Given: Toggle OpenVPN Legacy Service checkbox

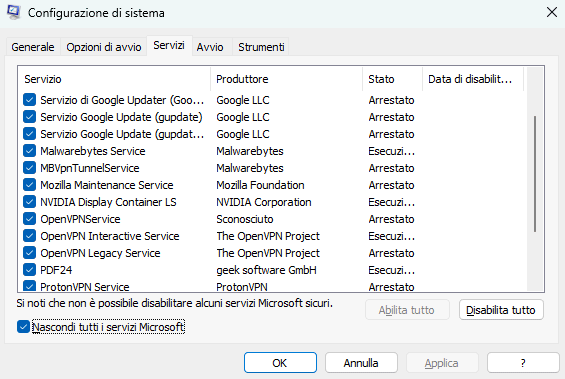Looking at the screenshot, I should coord(30,253).
